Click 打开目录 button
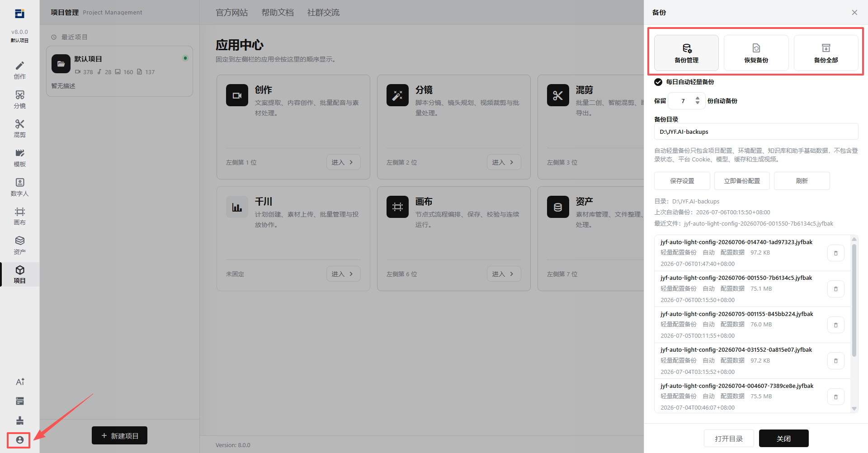 [729, 439]
